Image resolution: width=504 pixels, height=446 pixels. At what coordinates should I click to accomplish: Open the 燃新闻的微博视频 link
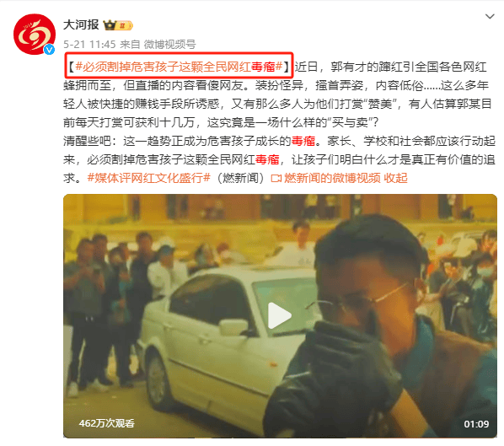(x=332, y=178)
